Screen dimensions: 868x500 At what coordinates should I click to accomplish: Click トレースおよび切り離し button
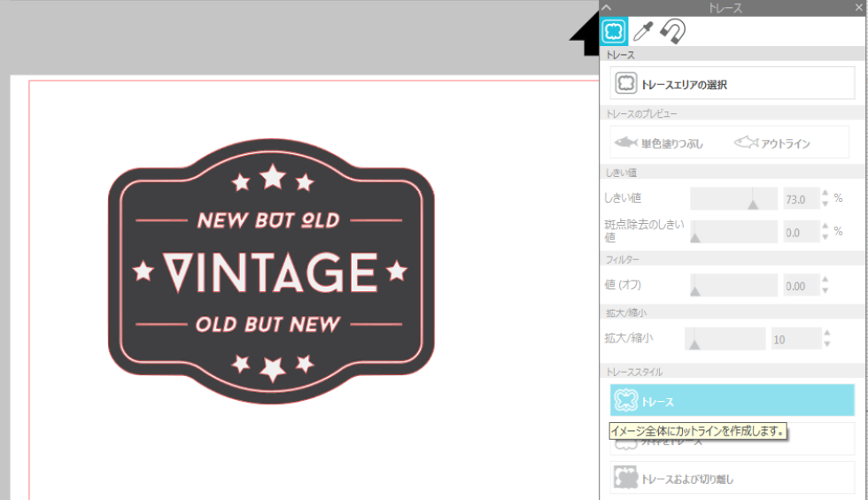(732, 478)
